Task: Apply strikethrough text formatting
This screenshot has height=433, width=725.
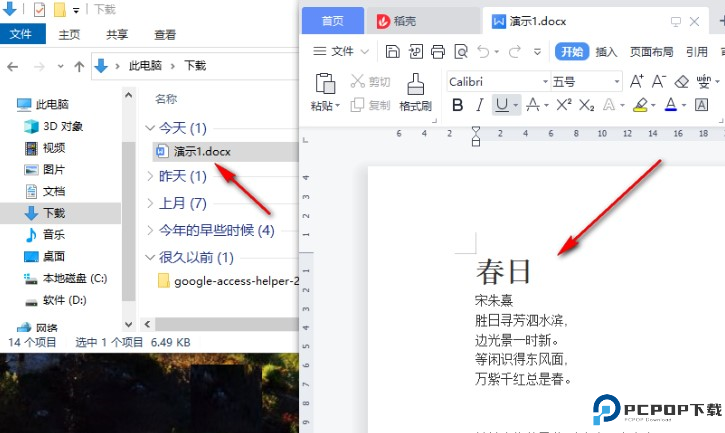Action: (533, 105)
